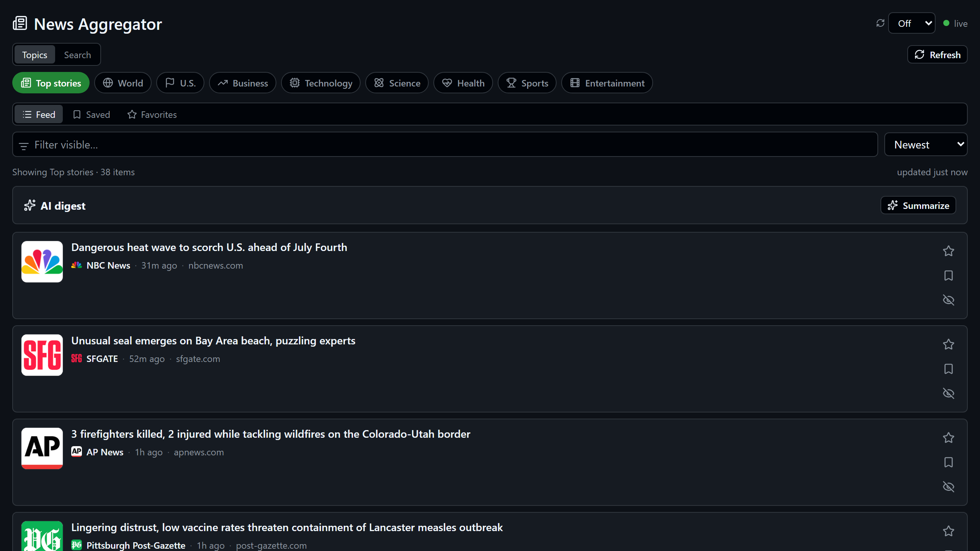Open the Saved tab
This screenshot has width=980, height=551.
(x=91, y=114)
